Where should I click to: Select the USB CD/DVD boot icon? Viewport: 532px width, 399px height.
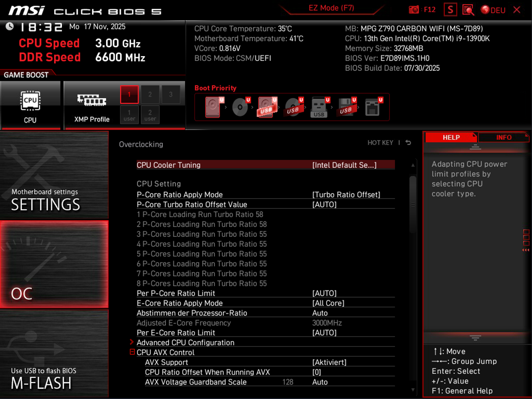coord(294,107)
